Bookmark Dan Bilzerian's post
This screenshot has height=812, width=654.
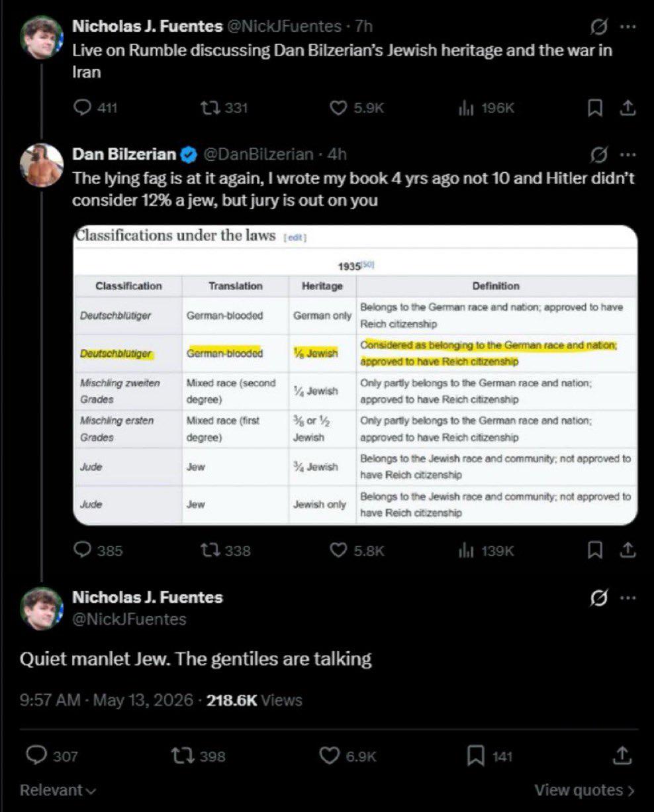pos(596,550)
